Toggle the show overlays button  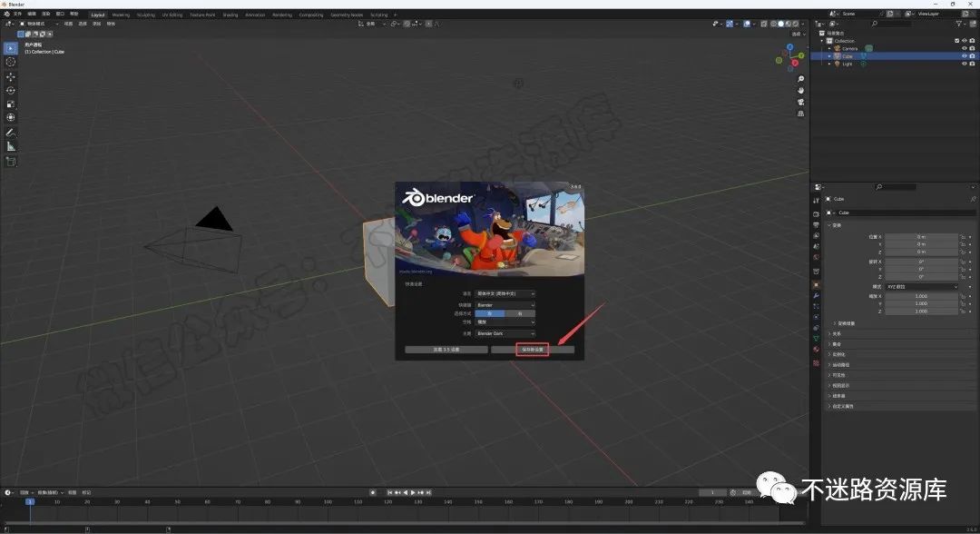pos(747,24)
